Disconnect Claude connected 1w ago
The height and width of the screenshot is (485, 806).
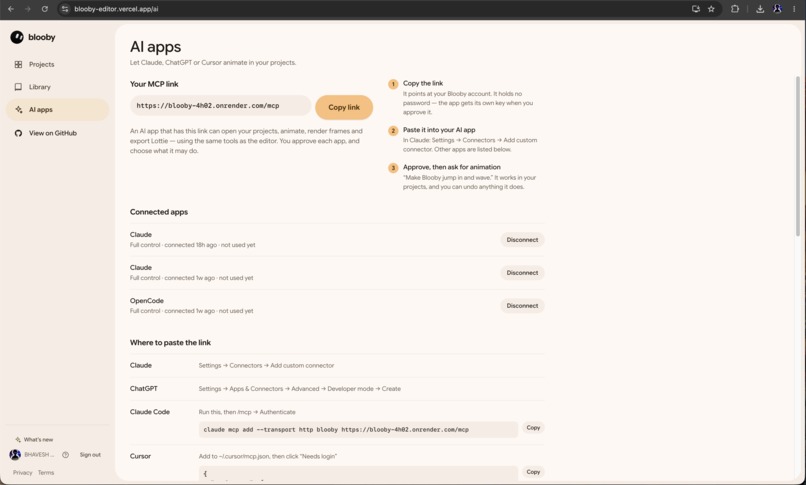pyautogui.click(x=522, y=273)
